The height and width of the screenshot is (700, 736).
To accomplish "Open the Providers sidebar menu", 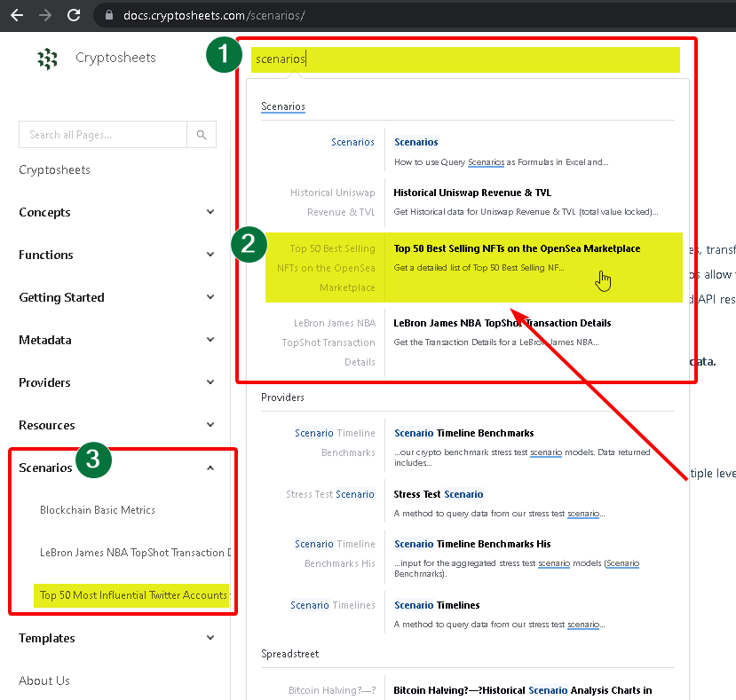I will (x=44, y=382).
